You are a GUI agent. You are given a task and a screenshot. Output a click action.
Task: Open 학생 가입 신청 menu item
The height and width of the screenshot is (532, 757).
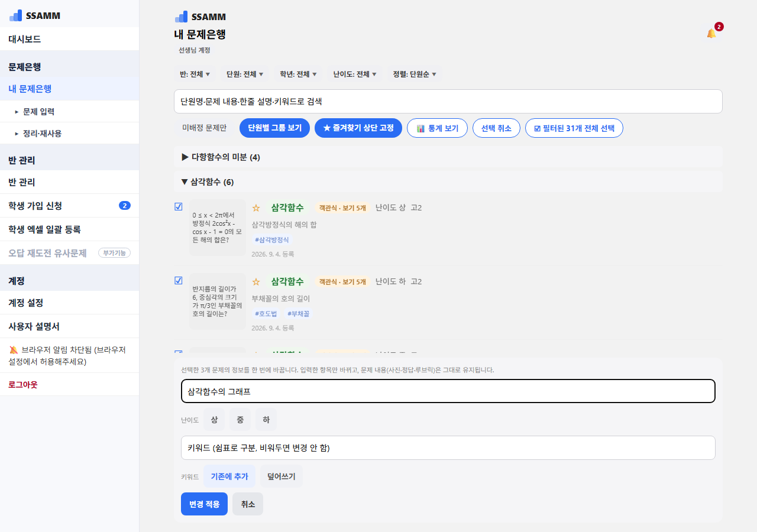[x=70, y=206]
